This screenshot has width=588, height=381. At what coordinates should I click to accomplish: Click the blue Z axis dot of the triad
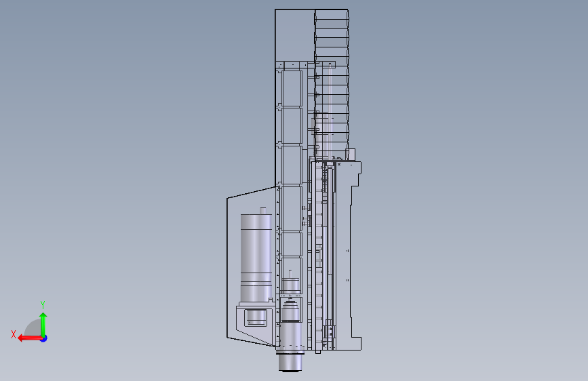pyautogui.click(x=44, y=338)
